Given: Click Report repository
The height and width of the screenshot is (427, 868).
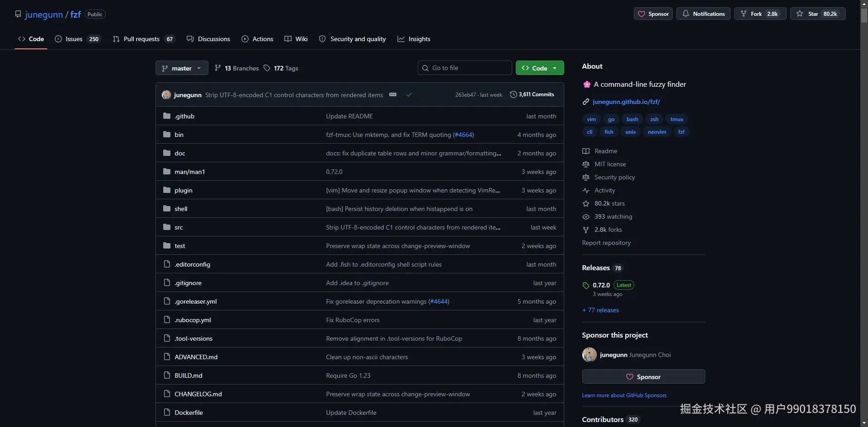Looking at the screenshot, I should (606, 243).
